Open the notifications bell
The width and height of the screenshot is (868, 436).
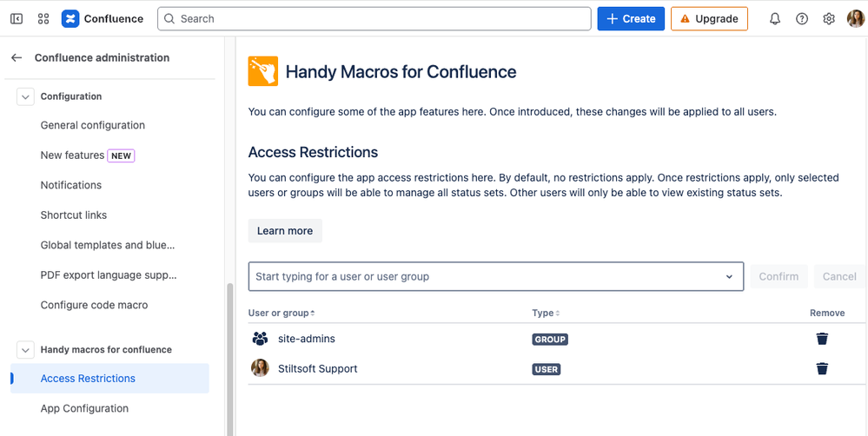pos(775,18)
